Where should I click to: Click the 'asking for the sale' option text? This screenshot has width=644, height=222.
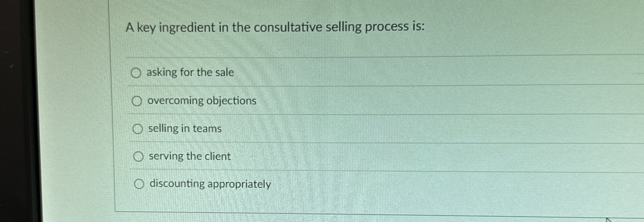(191, 72)
